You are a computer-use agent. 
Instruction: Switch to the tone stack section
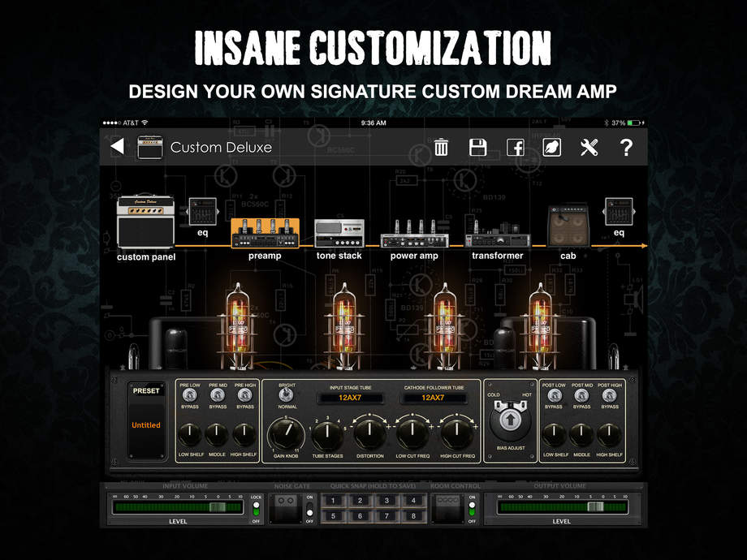tap(339, 234)
